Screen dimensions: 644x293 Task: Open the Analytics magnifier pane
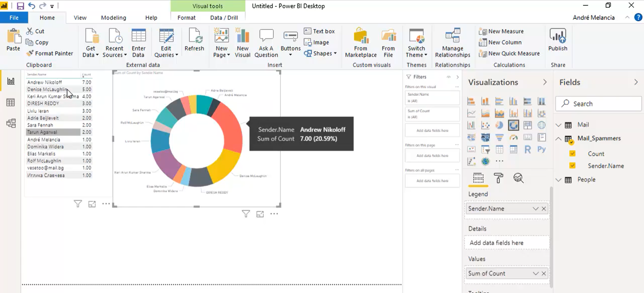click(518, 178)
